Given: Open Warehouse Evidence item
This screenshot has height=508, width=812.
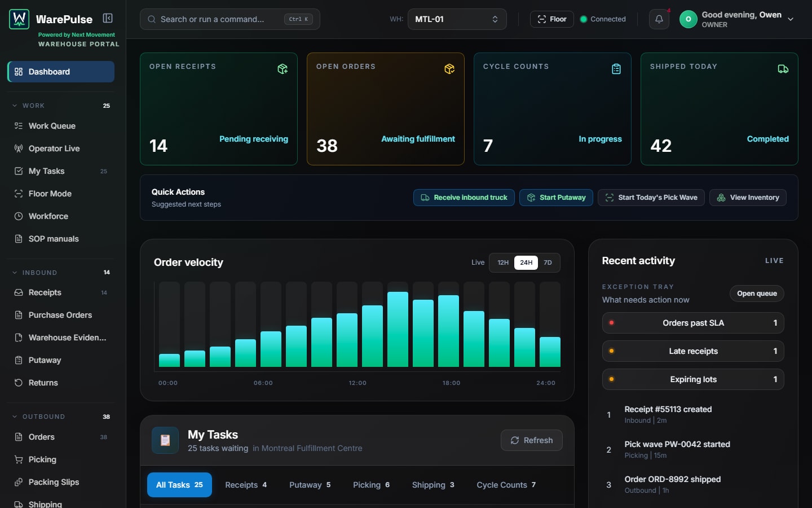Looking at the screenshot, I should [61, 338].
